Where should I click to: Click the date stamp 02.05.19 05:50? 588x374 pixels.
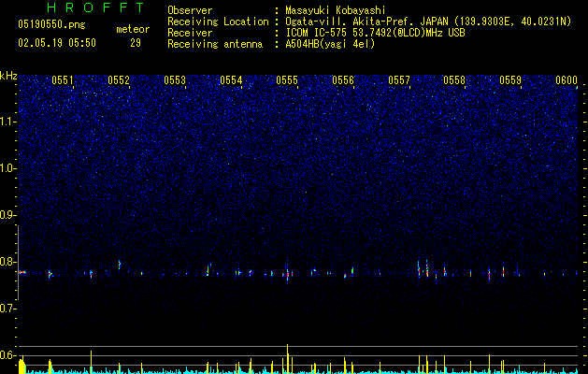pyautogui.click(x=57, y=43)
